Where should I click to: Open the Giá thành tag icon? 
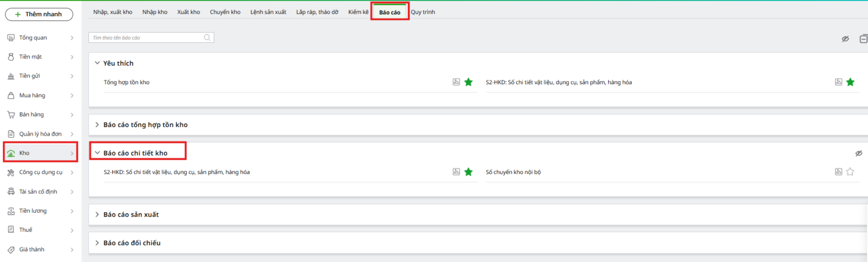(x=11, y=250)
